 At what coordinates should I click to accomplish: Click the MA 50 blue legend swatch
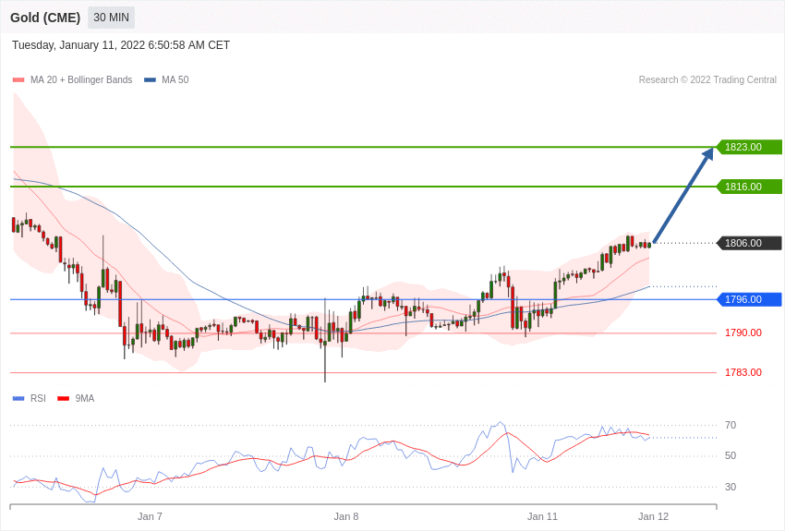pyautogui.click(x=150, y=80)
